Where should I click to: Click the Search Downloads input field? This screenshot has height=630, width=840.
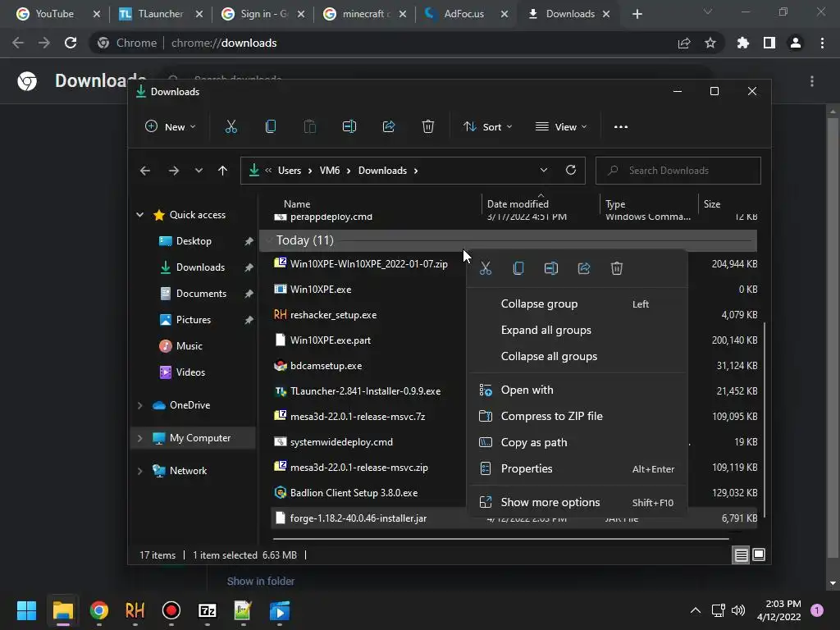(x=678, y=171)
